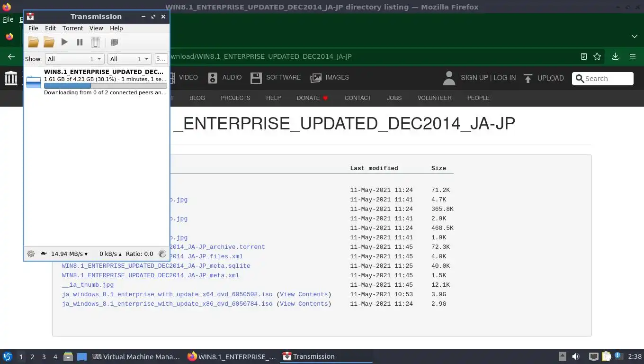Click the torrent download progress bar
Viewport: 644px width, 364px height.
[105, 86]
